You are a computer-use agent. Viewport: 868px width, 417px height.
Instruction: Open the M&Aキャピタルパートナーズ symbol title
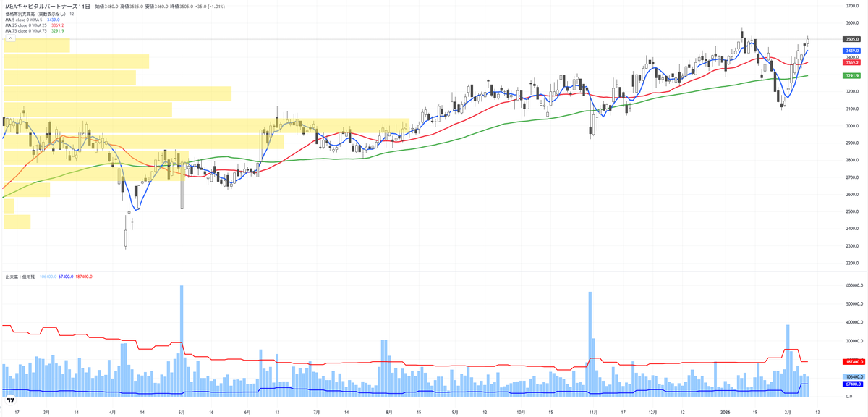(x=41, y=6)
